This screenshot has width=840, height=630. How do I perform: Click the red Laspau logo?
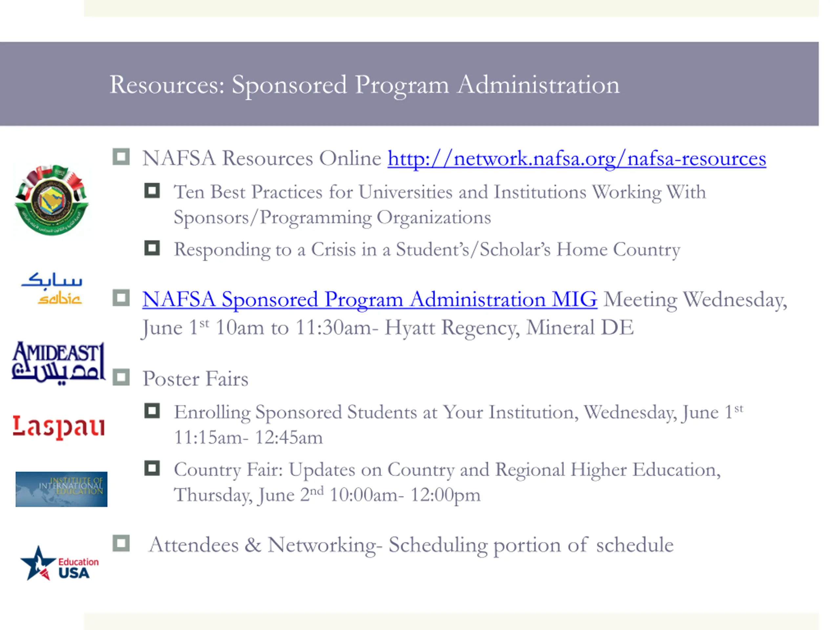tap(58, 427)
